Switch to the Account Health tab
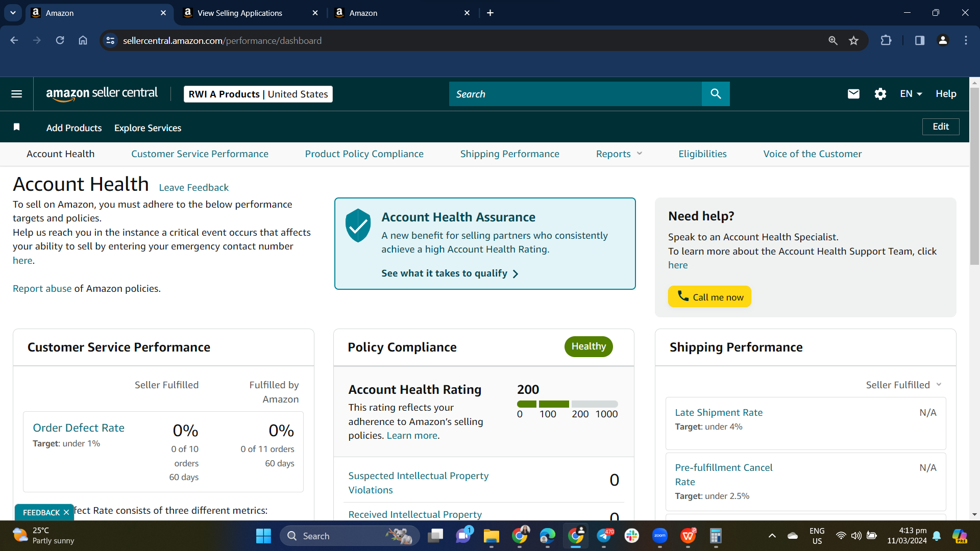The height and width of the screenshot is (551, 980). tap(60, 154)
